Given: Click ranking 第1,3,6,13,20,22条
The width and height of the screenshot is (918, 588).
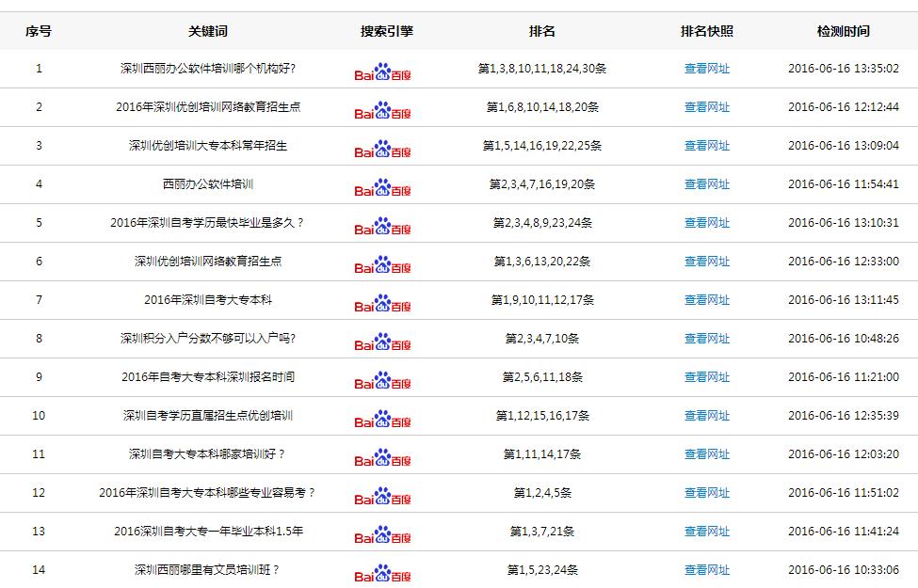Looking at the screenshot, I should (542, 262).
